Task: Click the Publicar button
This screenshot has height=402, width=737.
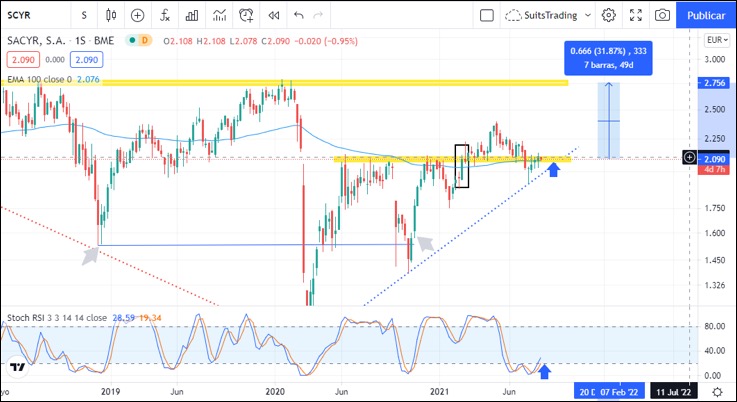Action: [x=706, y=15]
